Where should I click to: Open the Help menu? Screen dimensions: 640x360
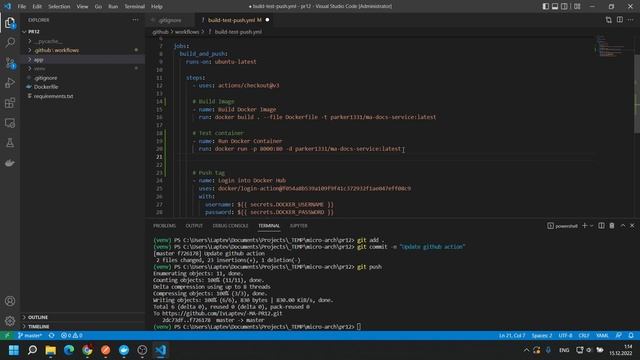pyautogui.click(x=157, y=7)
